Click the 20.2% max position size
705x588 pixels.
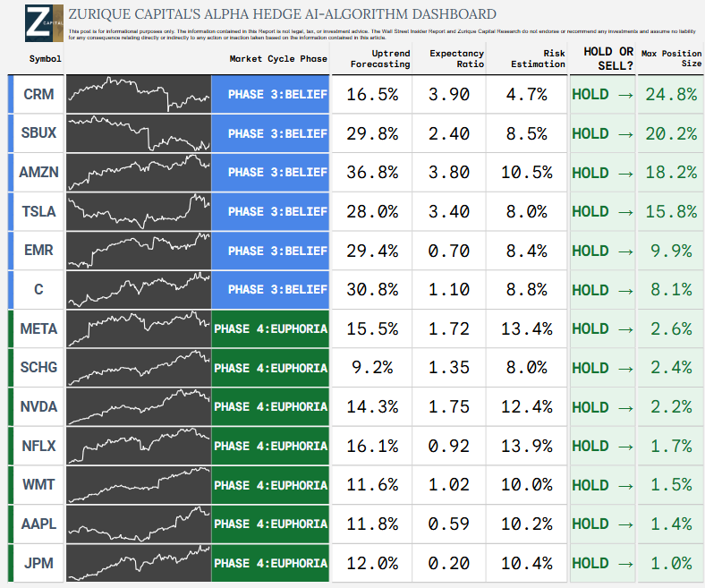point(671,133)
